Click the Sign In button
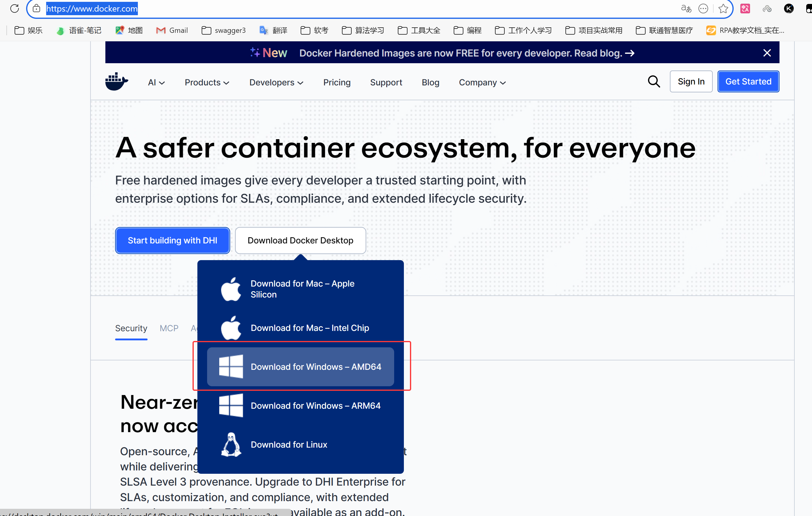The width and height of the screenshot is (812, 516). (x=691, y=82)
